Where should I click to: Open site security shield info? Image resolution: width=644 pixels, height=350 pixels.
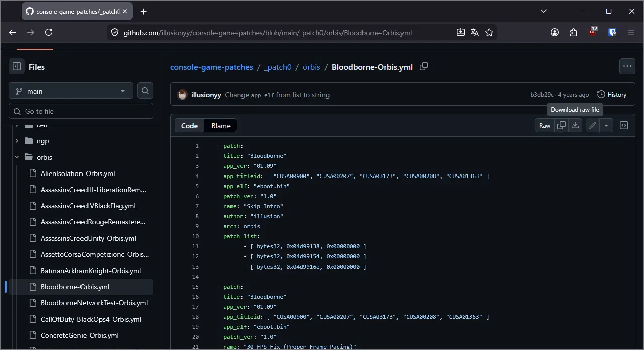point(115,32)
